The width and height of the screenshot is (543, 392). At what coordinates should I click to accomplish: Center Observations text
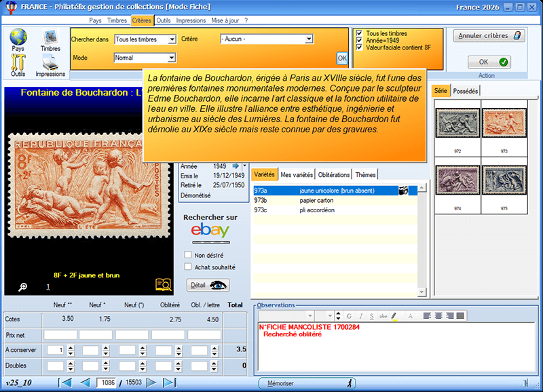point(438,315)
